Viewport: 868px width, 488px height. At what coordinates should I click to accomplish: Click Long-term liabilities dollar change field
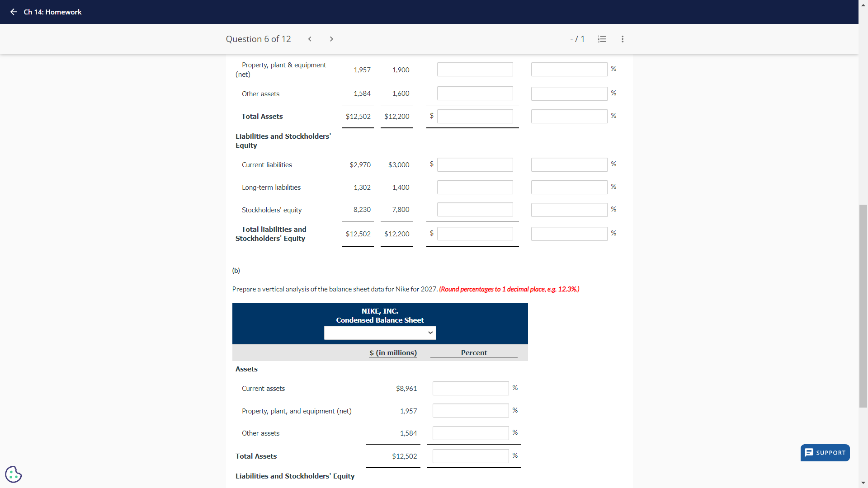pyautogui.click(x=475, y=187)
